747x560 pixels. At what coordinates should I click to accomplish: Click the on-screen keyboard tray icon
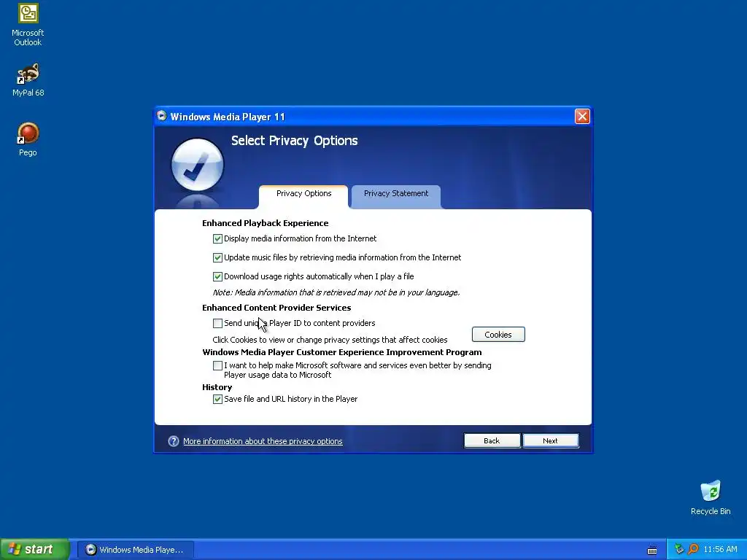pos(652,550)
